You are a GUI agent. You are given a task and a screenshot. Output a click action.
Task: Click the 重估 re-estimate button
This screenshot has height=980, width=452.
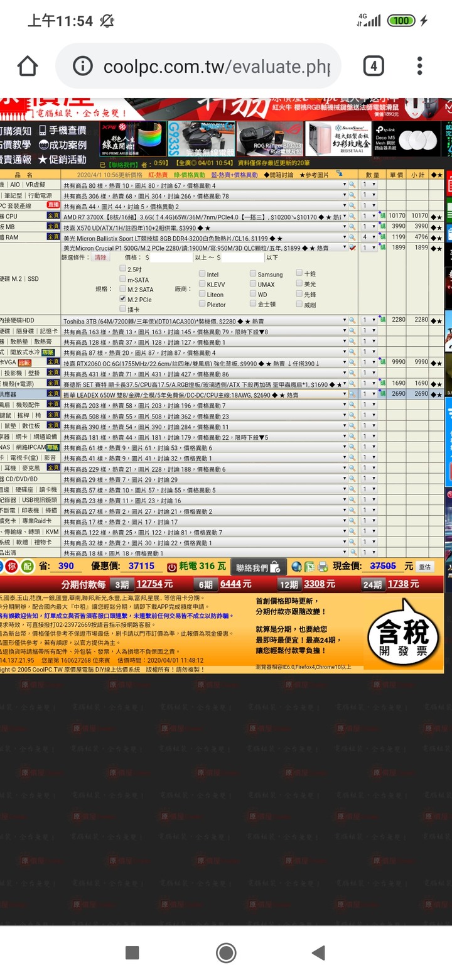click(x=425, y=567)
